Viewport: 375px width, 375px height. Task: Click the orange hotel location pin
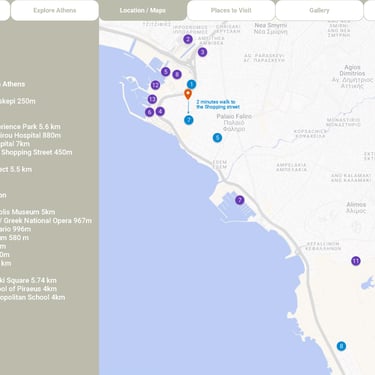(188, 94)
